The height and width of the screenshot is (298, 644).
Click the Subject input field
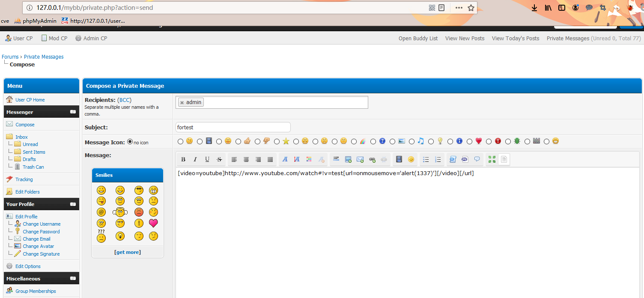click(x=233, y=127)
